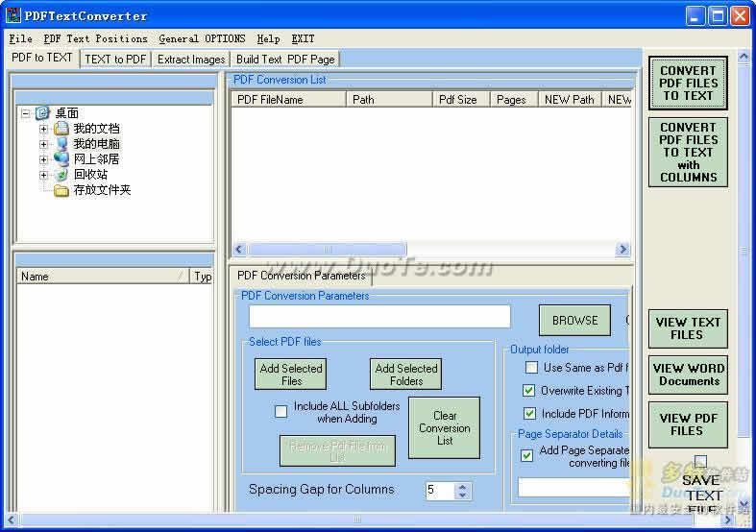Click Add Selected Files button
The height and width of the screenshot is (532, 756).
[291, 375]
